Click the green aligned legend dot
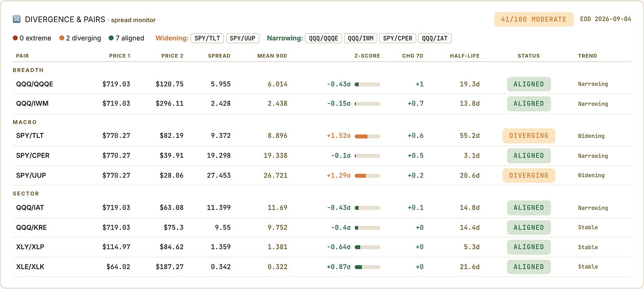Image resolution: width=644 pixels, height=289 pixels. (x=111, y=38)
